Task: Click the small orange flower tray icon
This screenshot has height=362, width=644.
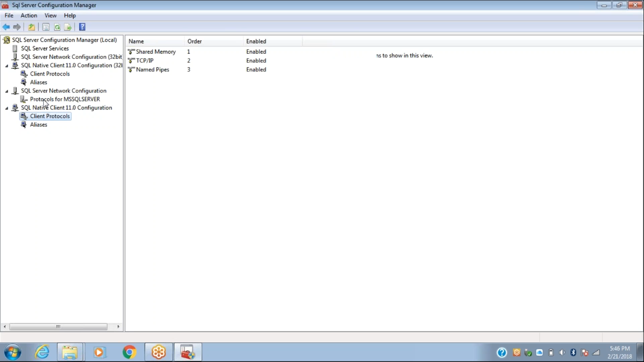Action: tap(517, 353)
